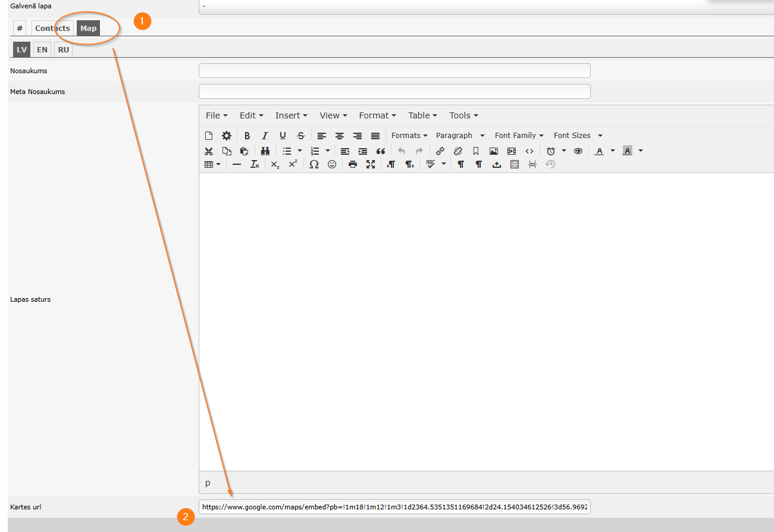Viewport: 774px width, 532px height.
Task: Toggle italic text formatting
Action: (265, 136)
